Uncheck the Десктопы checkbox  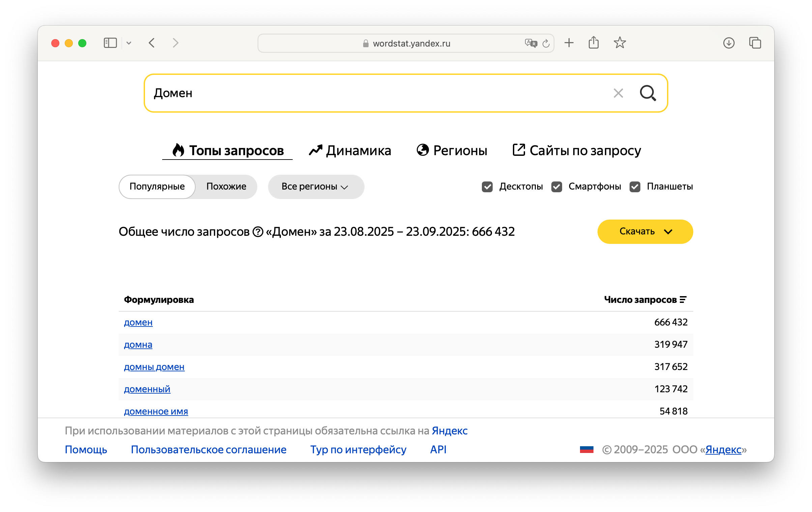[487, 187]
